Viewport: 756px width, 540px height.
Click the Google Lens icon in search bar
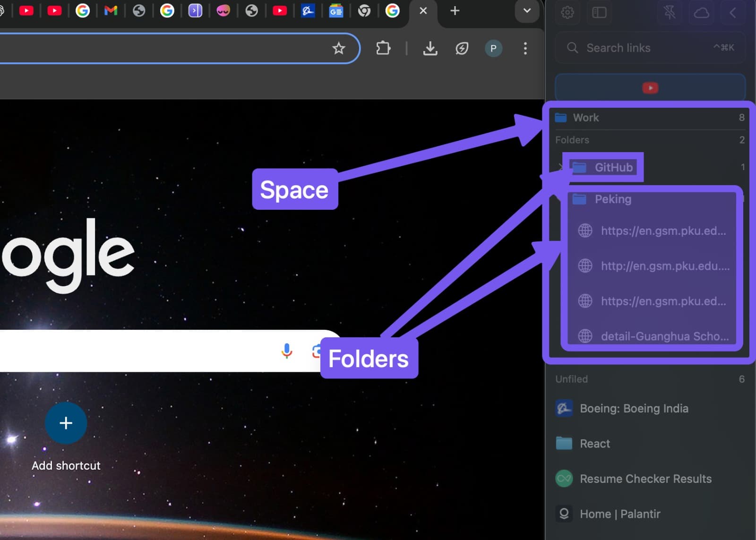[x=318, y=351]
